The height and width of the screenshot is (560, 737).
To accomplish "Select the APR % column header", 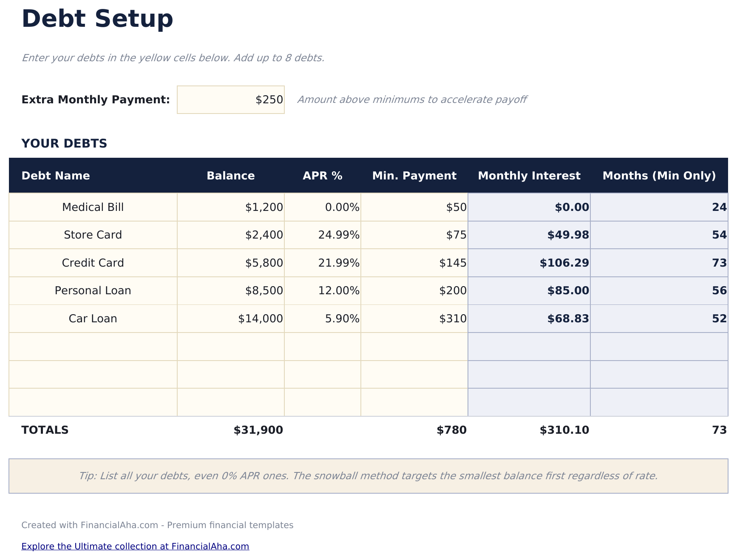I will (322, 175).
